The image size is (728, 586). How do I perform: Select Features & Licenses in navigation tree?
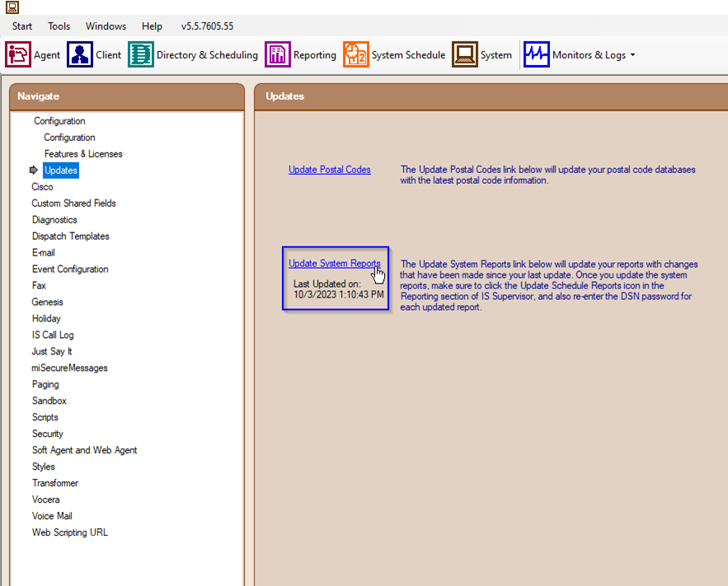coord(83,154)
